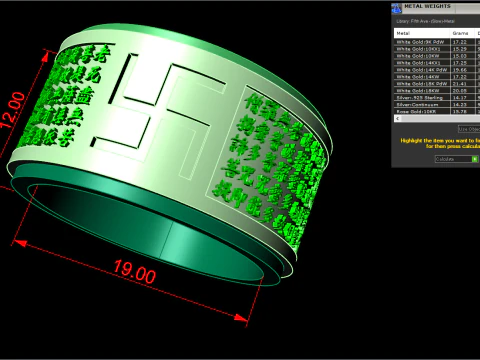The image size is (480, 360).
Task: Sort by the Grams column header
Action: point(463,33)
